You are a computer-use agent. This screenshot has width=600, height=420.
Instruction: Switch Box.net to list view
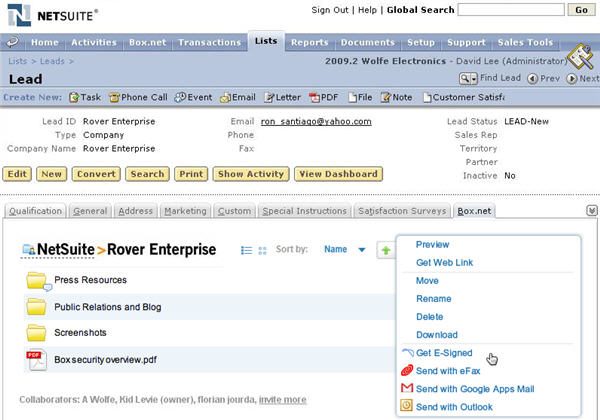[246, 250]
